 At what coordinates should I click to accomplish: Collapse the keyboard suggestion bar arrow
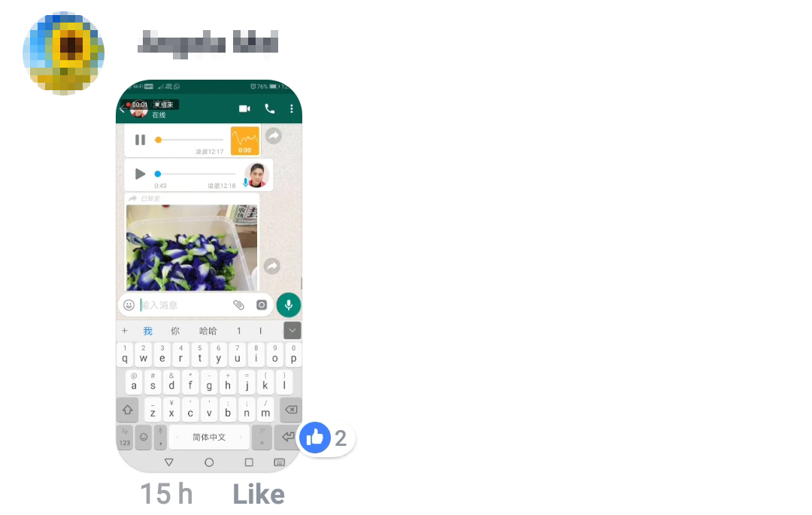[x=292, y=330]
